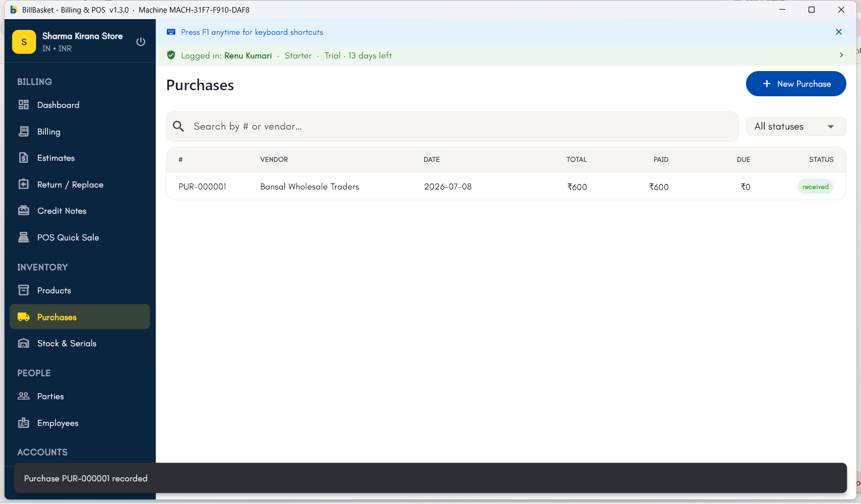Open Credit Notes section
Viewport: 861px width, 504px height.
[80, 211]
